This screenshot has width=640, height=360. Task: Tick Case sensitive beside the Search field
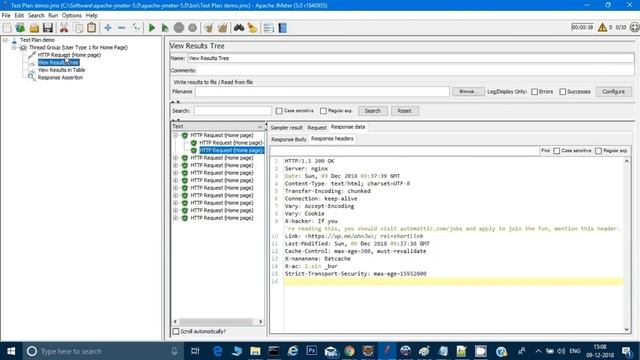[279, 111]
